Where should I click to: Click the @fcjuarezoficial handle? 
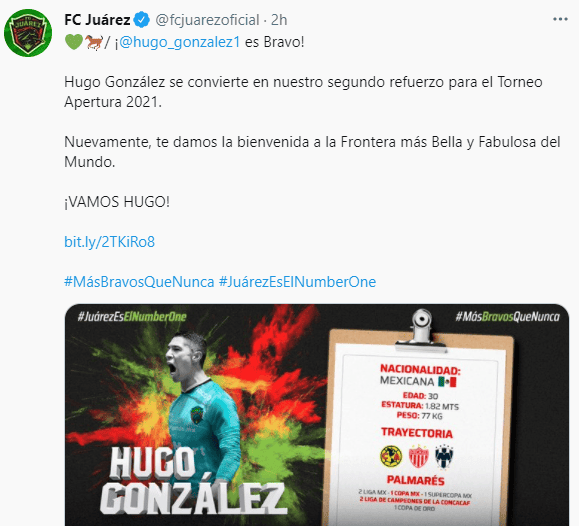[207, 20]
